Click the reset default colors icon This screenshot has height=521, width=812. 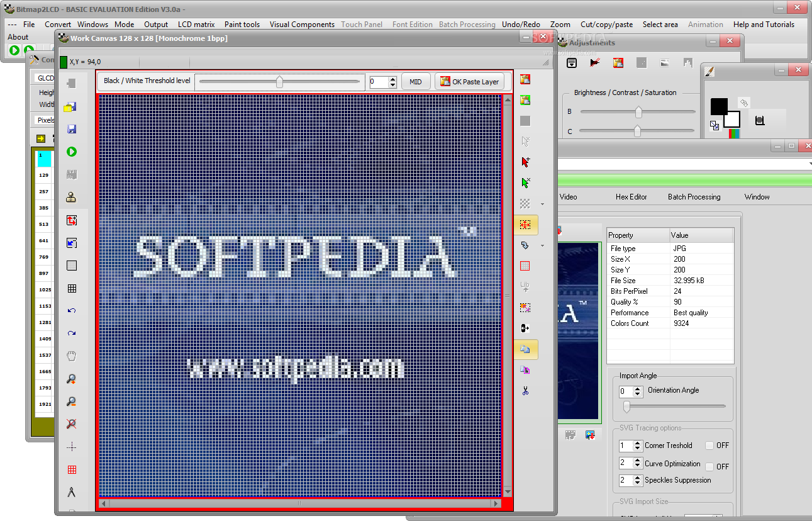[x=715, y=125]
